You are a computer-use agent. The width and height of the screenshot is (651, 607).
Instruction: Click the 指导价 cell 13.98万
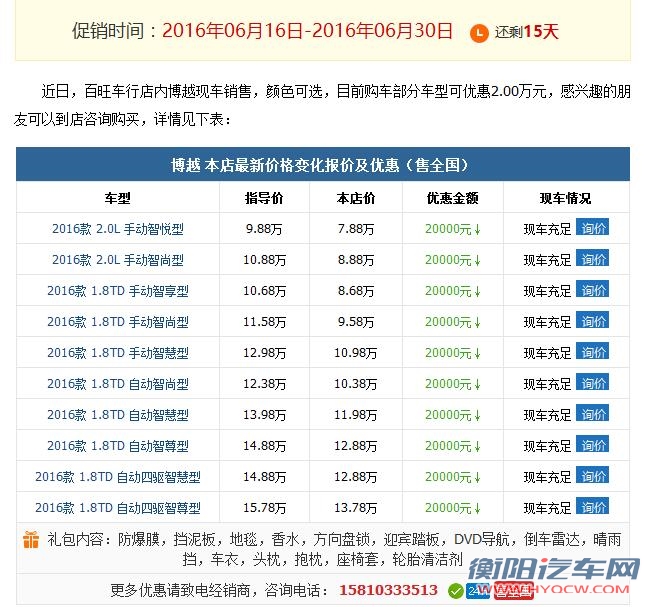pos(264,415)
